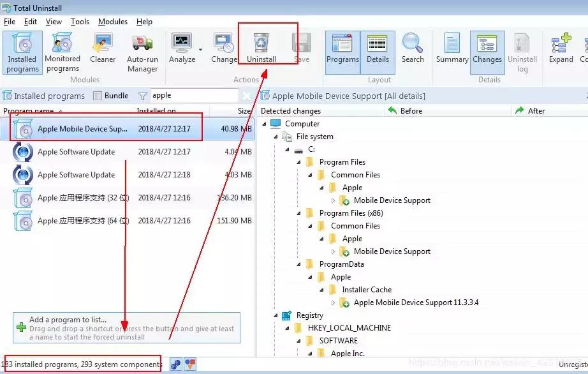Screen dimensions: 588x374
Task: Open the Tools menu
Action: [x=80, y=22]
